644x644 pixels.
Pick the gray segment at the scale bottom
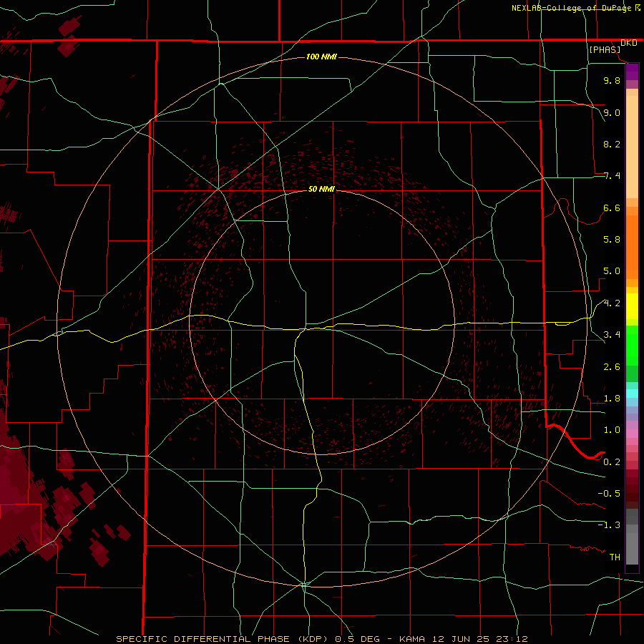coord(632,548)
